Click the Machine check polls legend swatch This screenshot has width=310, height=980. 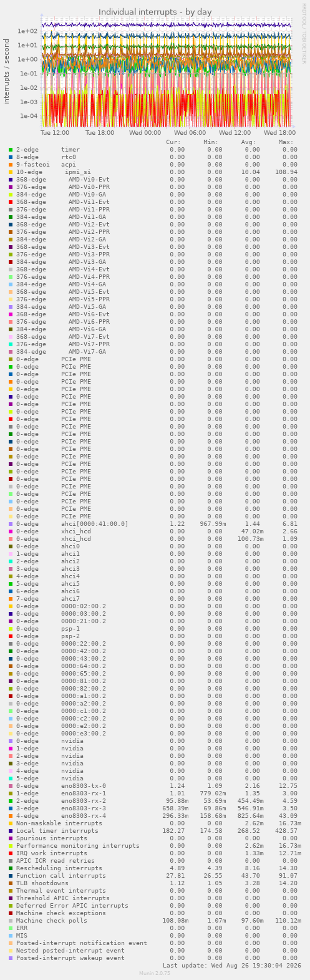tap(11, 921)
